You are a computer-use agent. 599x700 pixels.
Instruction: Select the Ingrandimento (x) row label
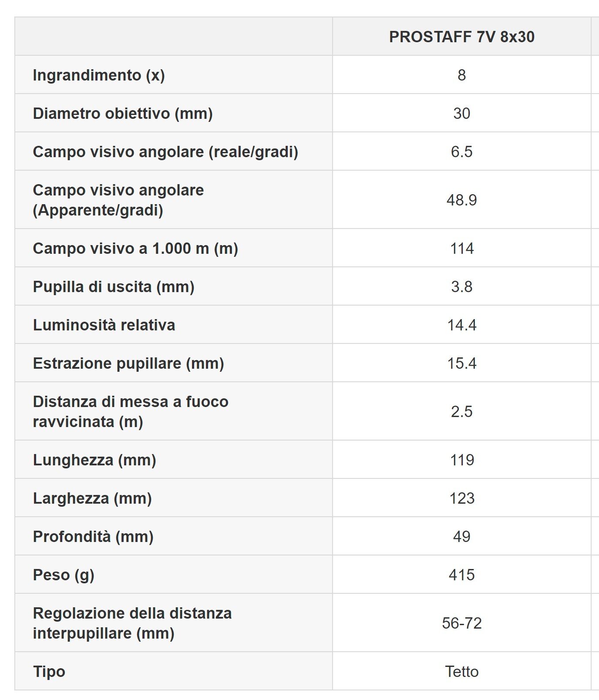(99, 75)
